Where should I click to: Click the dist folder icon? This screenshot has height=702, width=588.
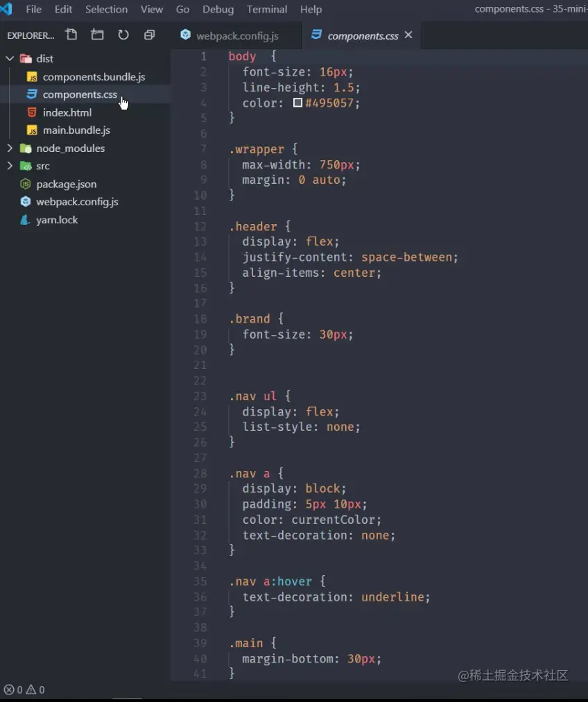(x=26, y=59)
